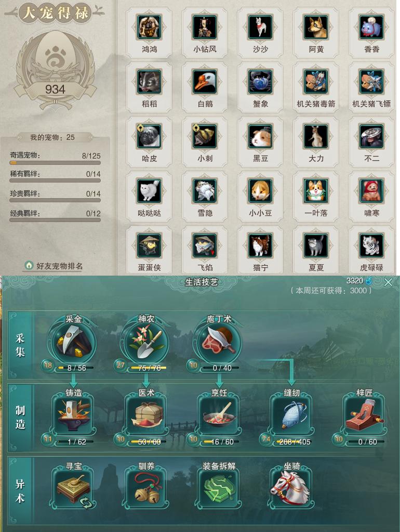Open the 采金 mining skill icon
Image resolution: width=400 pixels, height=532 pixels.
(x=73, y=341)
